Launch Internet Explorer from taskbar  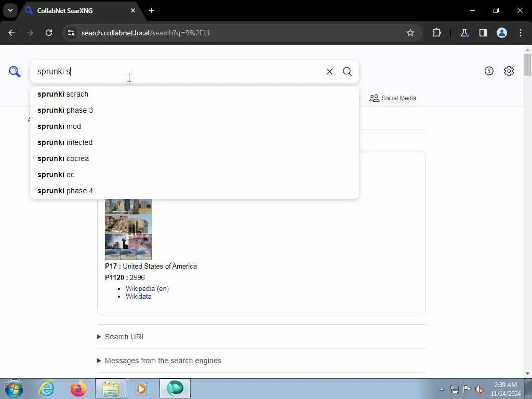pos(46,389)
